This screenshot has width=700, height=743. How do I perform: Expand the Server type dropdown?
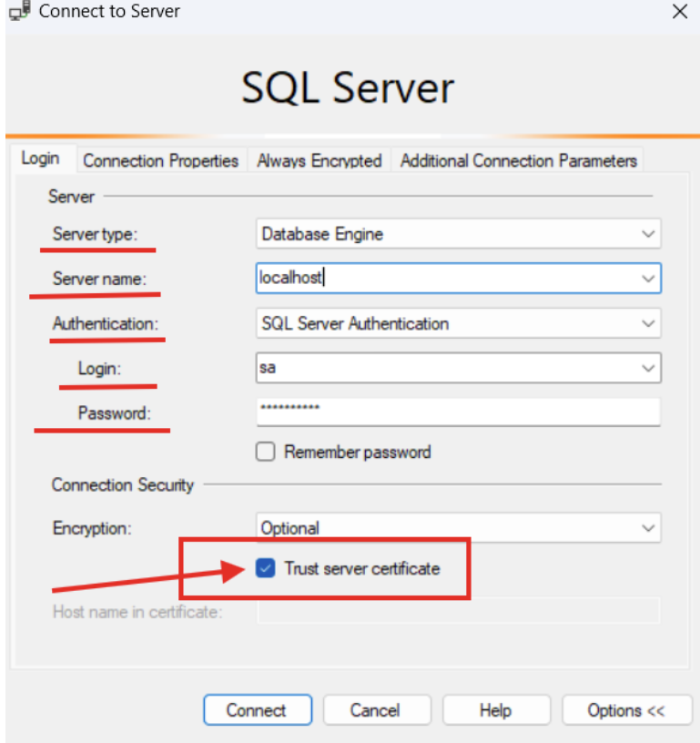[648, 234]
